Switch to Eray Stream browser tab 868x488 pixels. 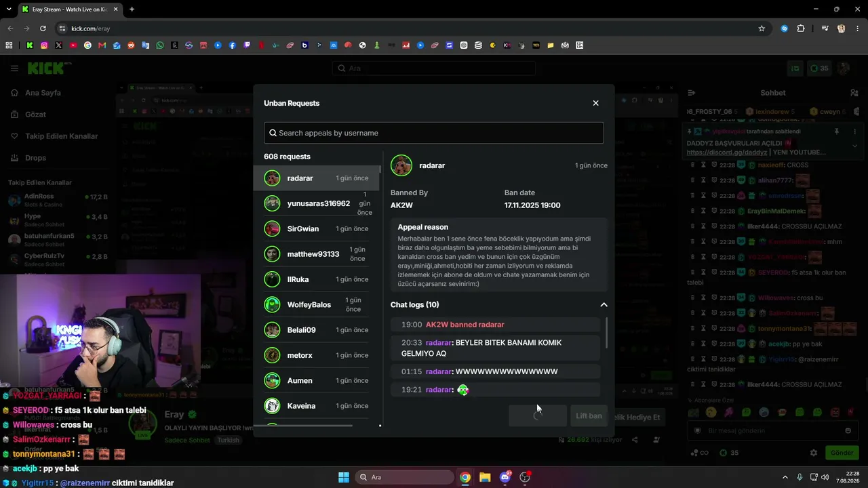click(x=69, y=9)
